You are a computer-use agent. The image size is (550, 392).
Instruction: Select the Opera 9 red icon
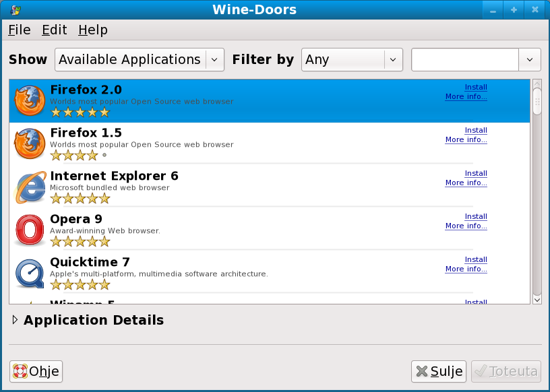tap(30, 230)
